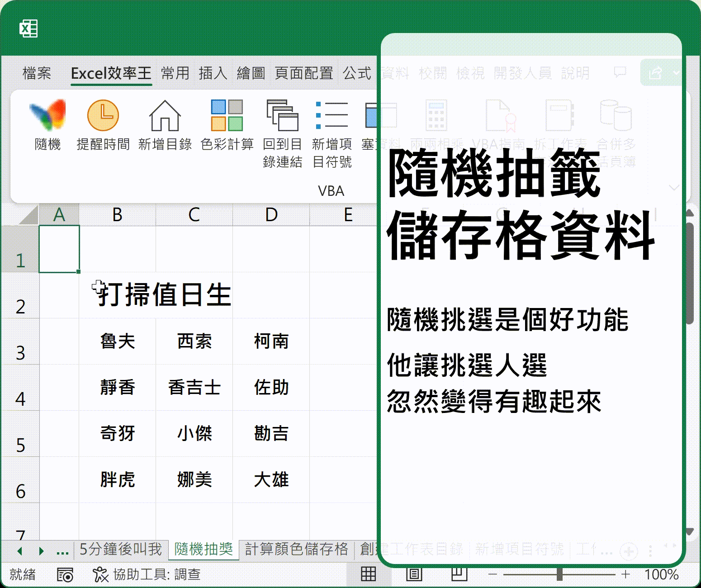The height and width of the screenshot is (588, 701).
Task: Click the sheet tabs ellipsis to show more
Action: [x=62, y=550]
